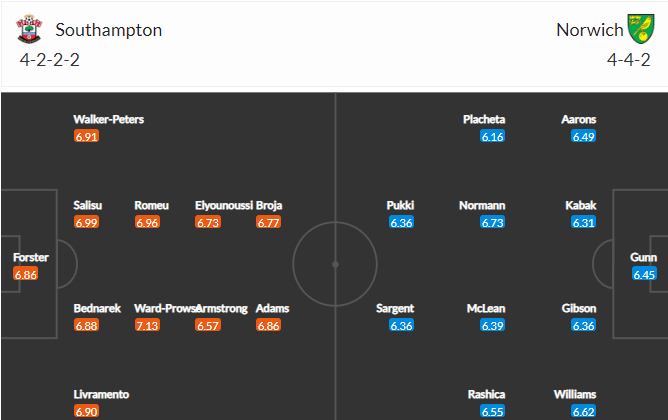The width and height of the screenshot is (668, 420).
Task: Click the player name Broja
Action: click(269, 205)
